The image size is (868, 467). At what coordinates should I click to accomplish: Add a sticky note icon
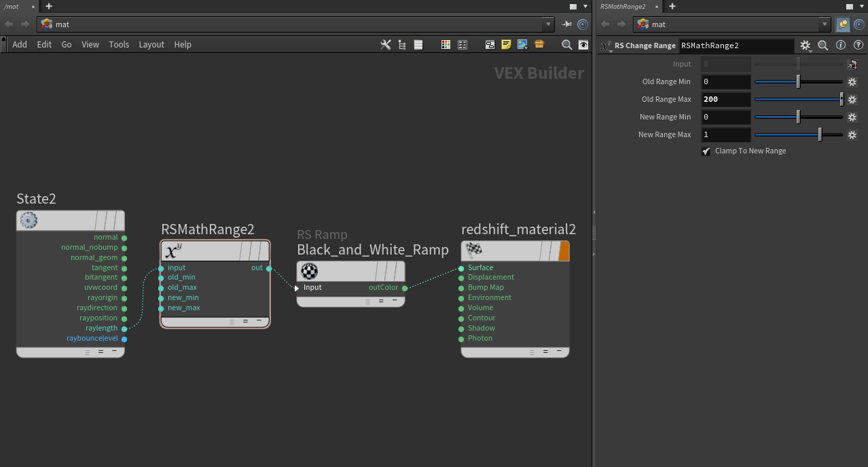[506, 45]
